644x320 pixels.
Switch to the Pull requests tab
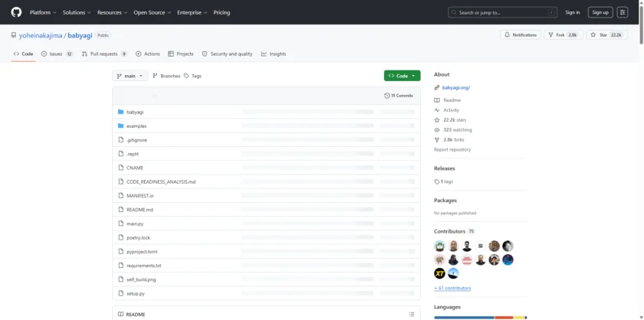103,54
